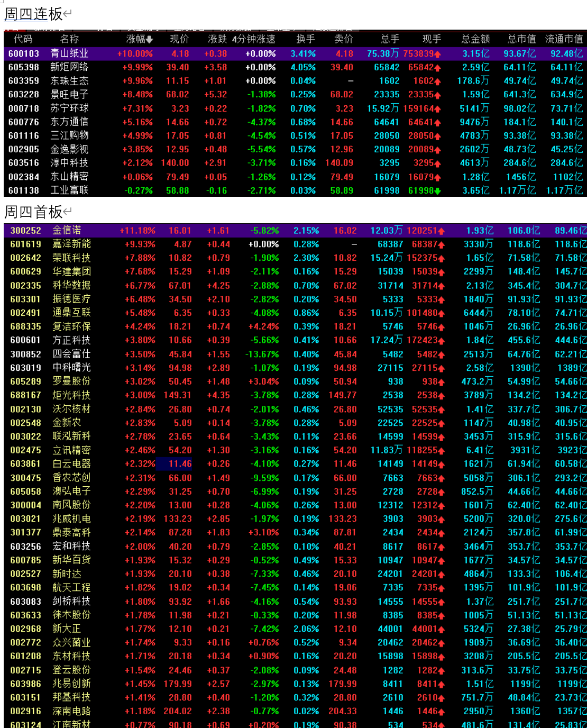Click the 周四首板 heading text
The width and height of the screenshot is (587, 728).
[33, 212]
